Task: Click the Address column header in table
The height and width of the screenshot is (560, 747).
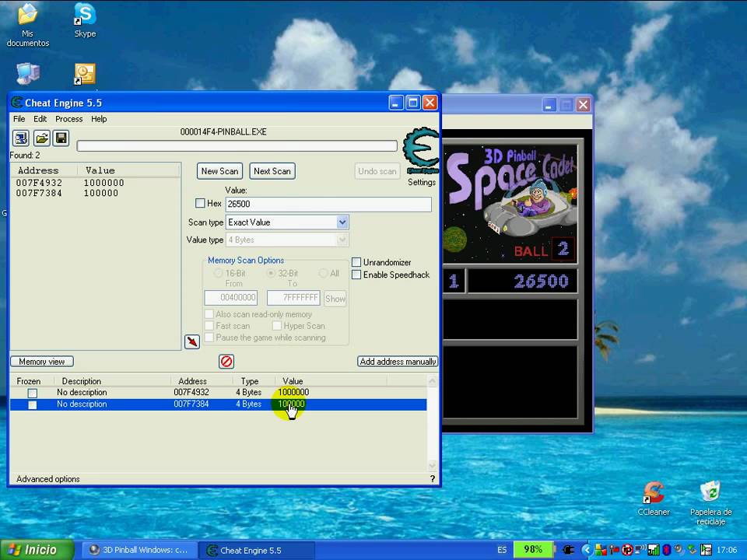Action: click(192, 381)
